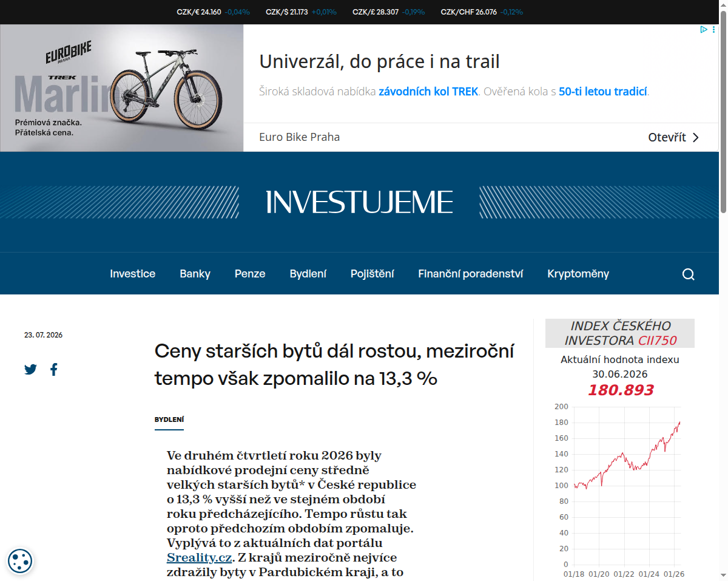
Task: Open Finanční poradenství section
Action: [x=470, y=274]
